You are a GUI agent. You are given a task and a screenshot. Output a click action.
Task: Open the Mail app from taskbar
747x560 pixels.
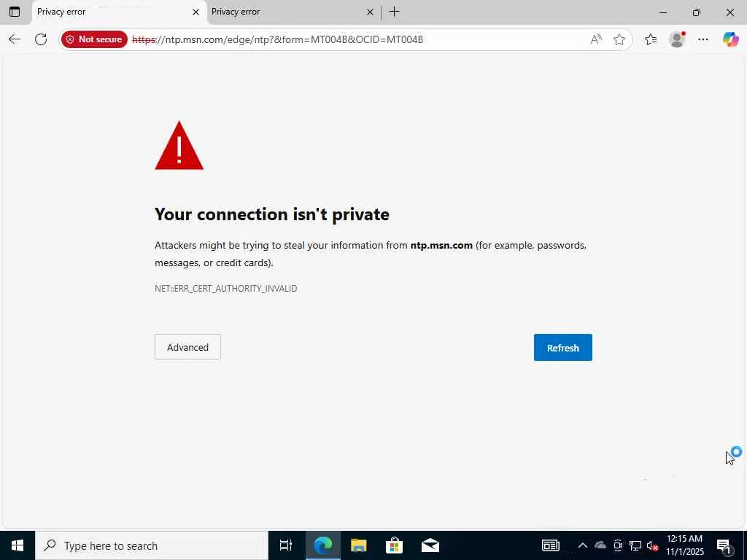coord(430,545)
